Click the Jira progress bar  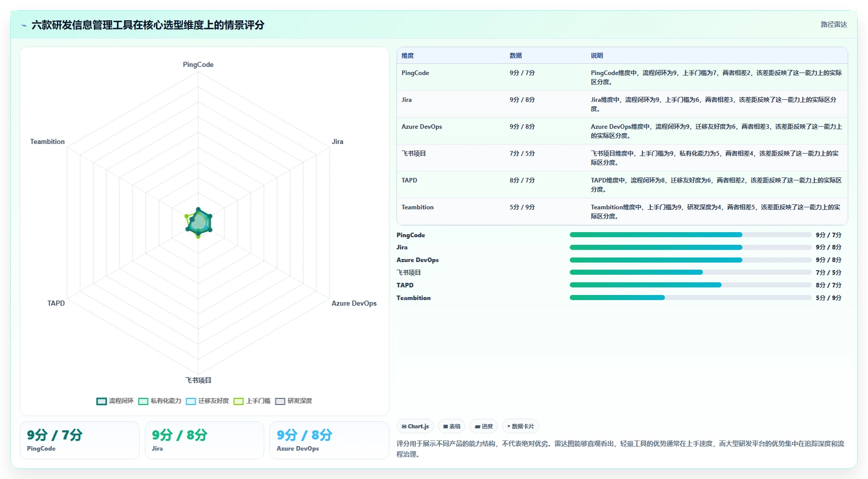[691, 247]
